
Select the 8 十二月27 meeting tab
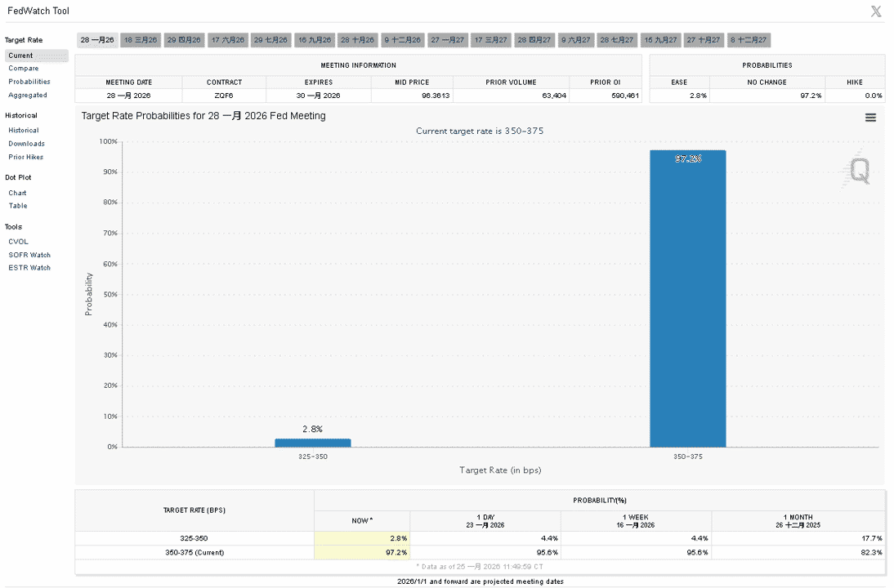pyautogui.click(x=749, y=40)
